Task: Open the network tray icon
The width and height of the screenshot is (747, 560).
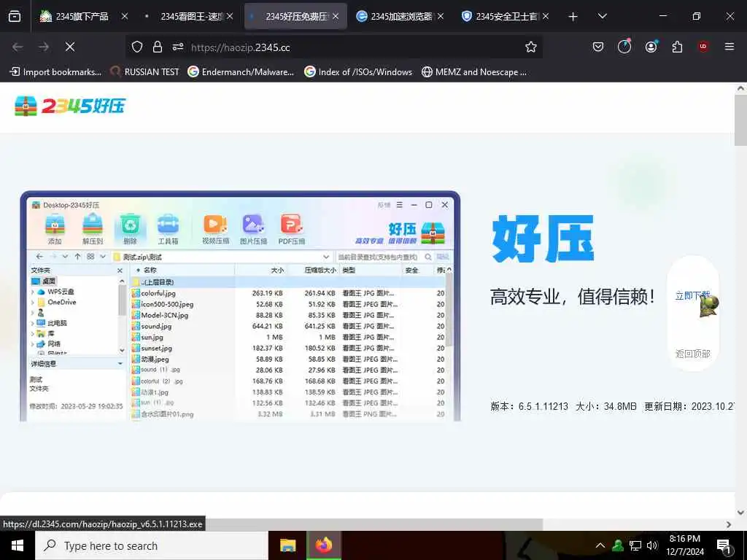Action: (x=635, y=545)
